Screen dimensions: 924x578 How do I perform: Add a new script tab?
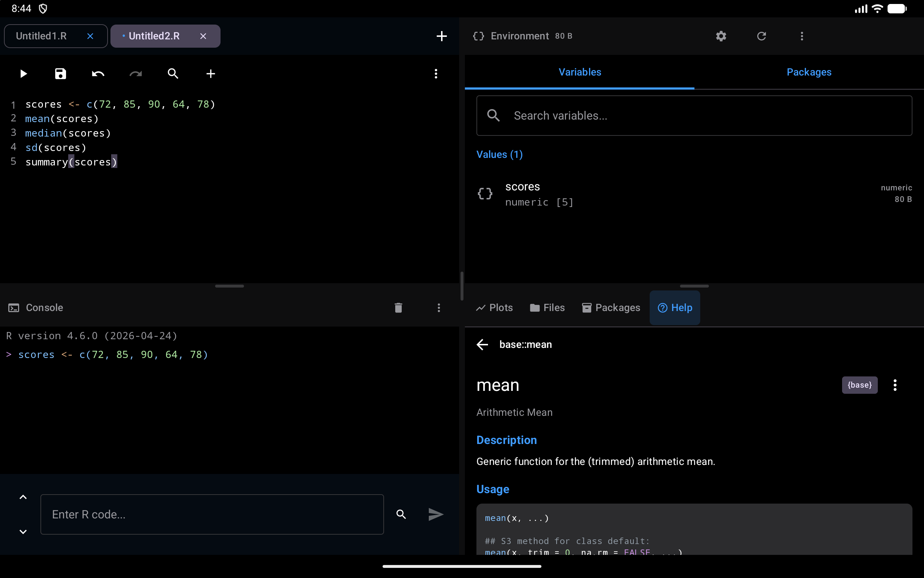click(441, 36)
